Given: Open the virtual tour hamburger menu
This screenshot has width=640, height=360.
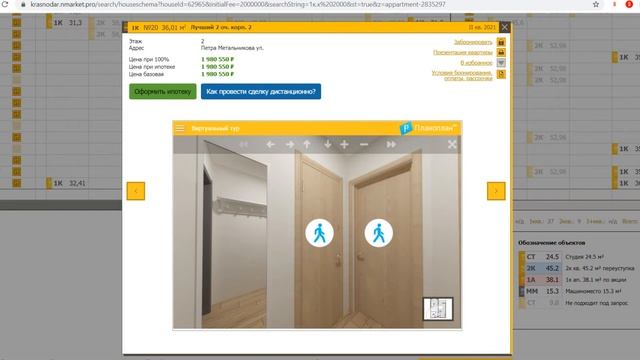Looking at the screenshot, I should click(180, 128).
